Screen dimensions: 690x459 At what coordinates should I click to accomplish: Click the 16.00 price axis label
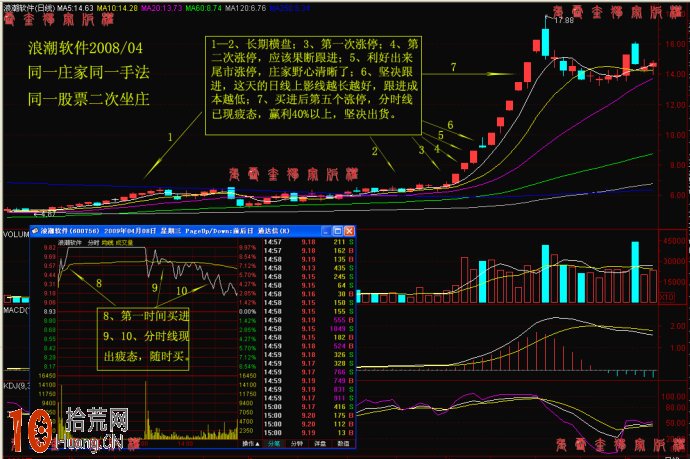click(x=675, y=44)
